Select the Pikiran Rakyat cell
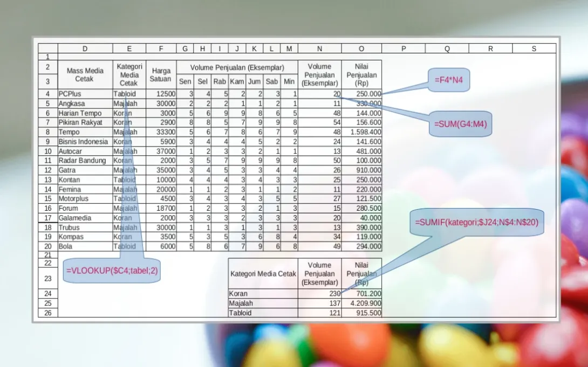Viewport: 588px width, 367px height. point(85,122)
